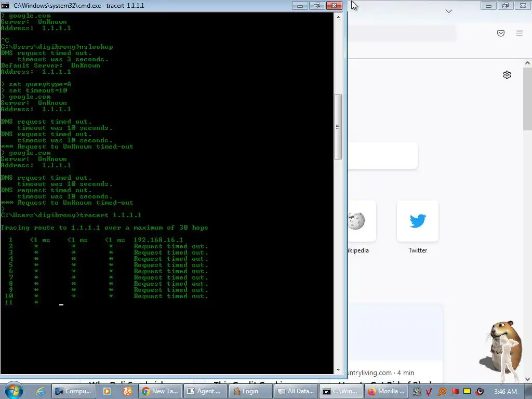Image resolution: width=532 pixels, height=399 pixels.
Task: Click the cmd scrollbar up arrow
Action: click(338, 17)
